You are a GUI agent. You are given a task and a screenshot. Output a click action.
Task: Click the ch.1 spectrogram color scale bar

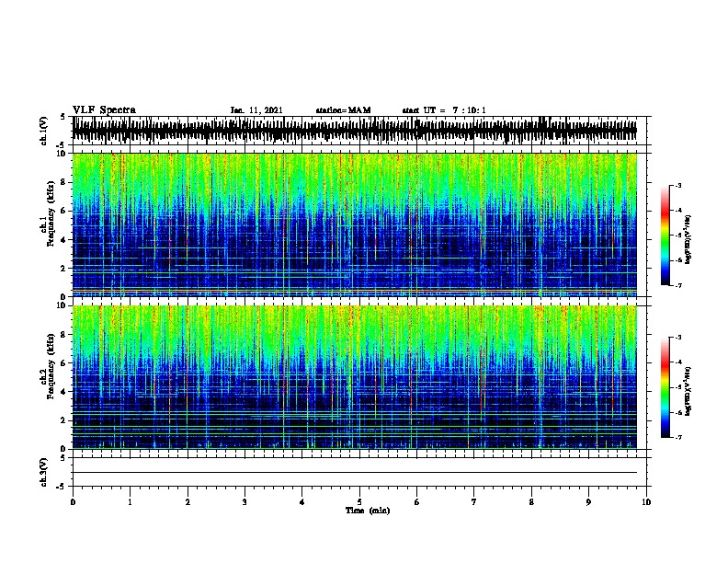[665, 236]
